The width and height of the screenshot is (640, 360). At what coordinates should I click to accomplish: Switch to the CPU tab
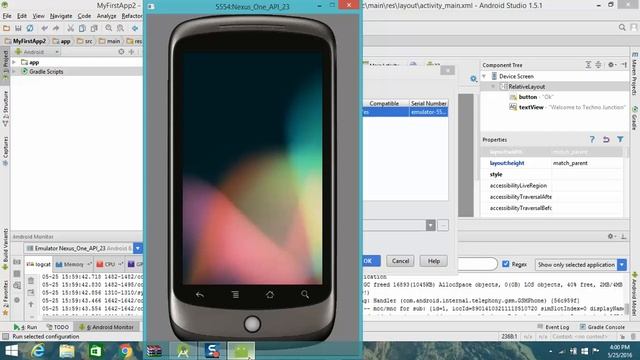click(x=109, y=264)
